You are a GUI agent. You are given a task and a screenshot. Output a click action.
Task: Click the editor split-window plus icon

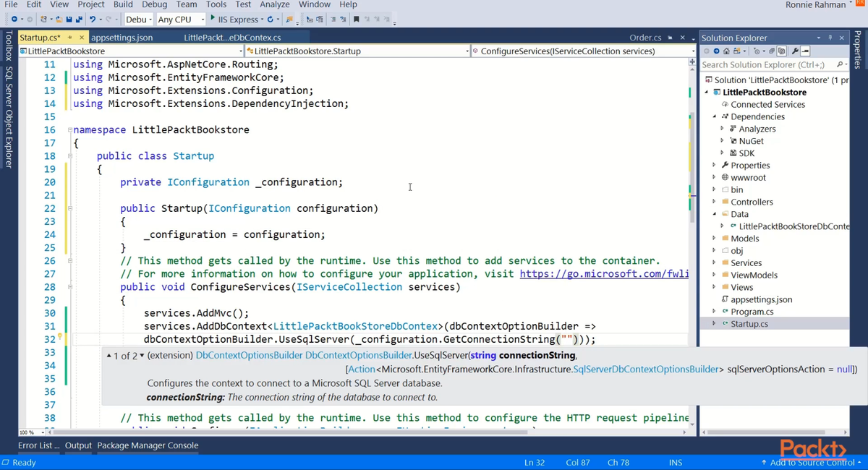pyautogui.click(x=692, y=62)
